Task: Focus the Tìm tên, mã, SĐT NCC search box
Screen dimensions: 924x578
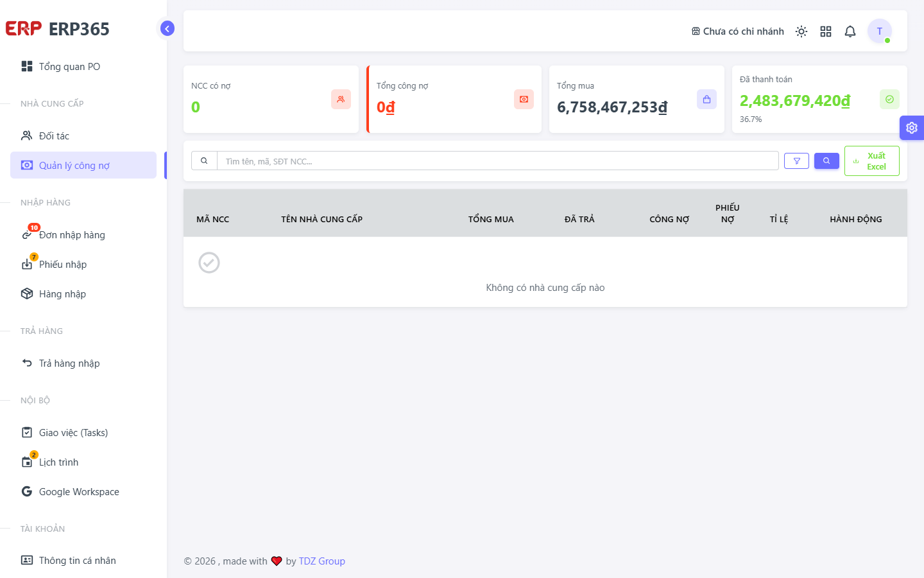Action: (x=498, y=161)
